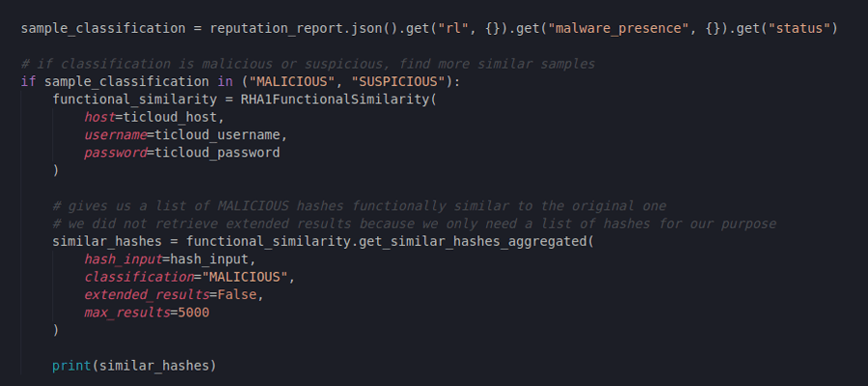Click comment about not retrieving extended results
Viewport: 868px width, 386px height.
pyautogui.click(x=414, y=224)
